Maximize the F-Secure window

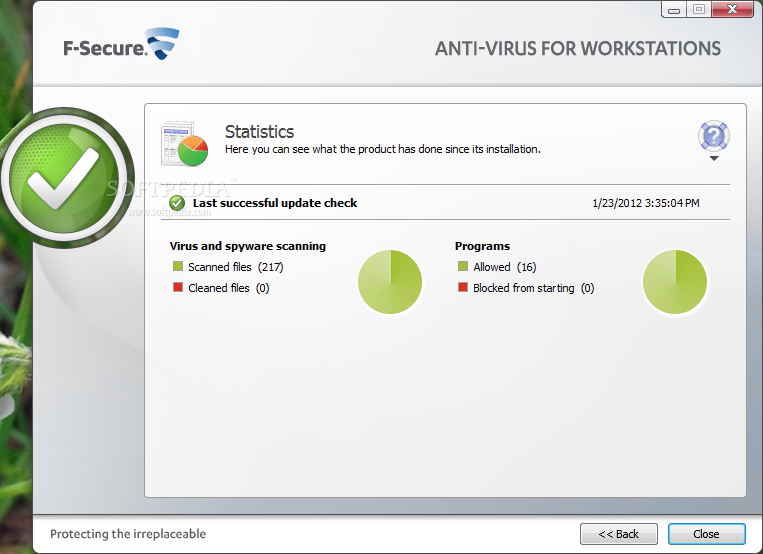699,10
